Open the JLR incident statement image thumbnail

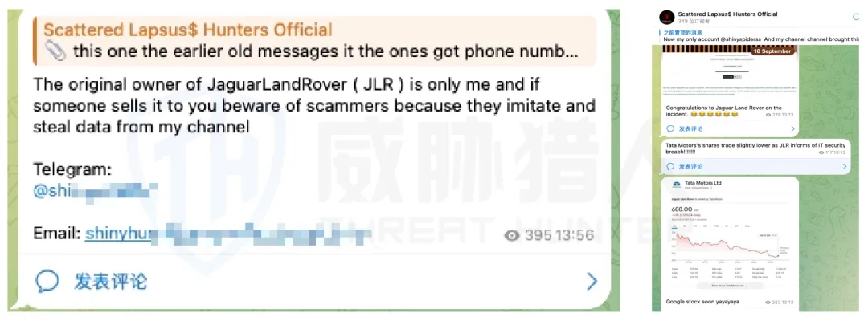click(x=730, y=74)
